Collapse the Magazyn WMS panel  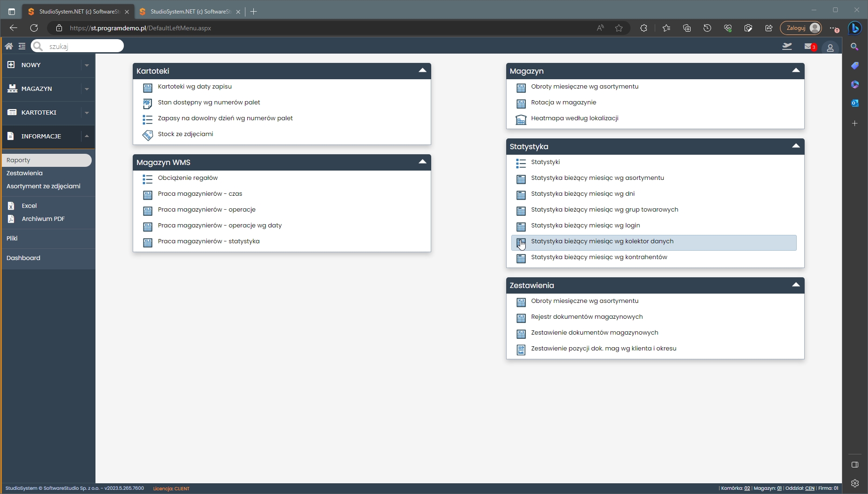pyautogui.click(x=422, y=162)
